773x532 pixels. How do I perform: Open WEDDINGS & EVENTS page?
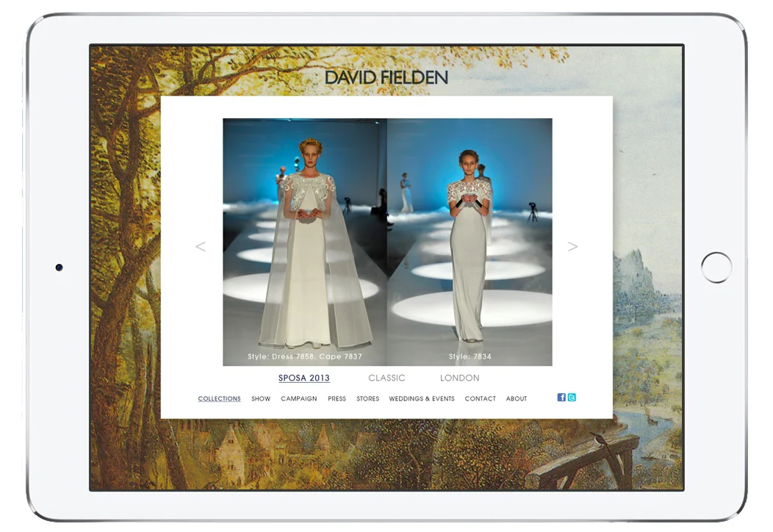[x=422, y=398]
